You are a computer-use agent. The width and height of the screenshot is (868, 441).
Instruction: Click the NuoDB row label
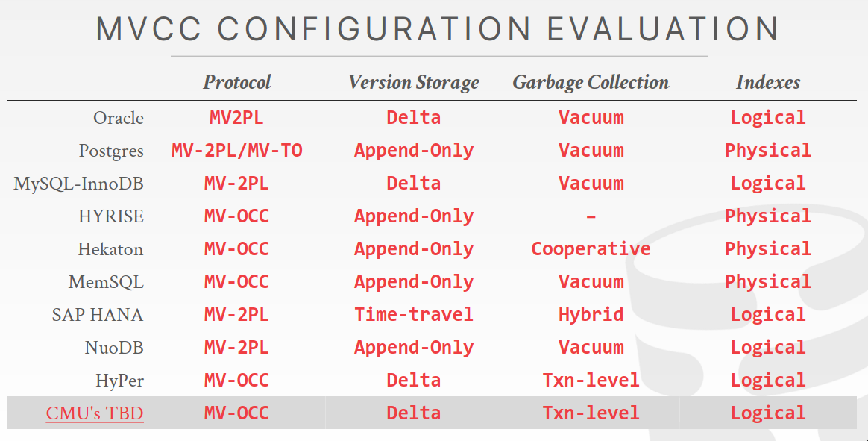(x=114, y=348)
